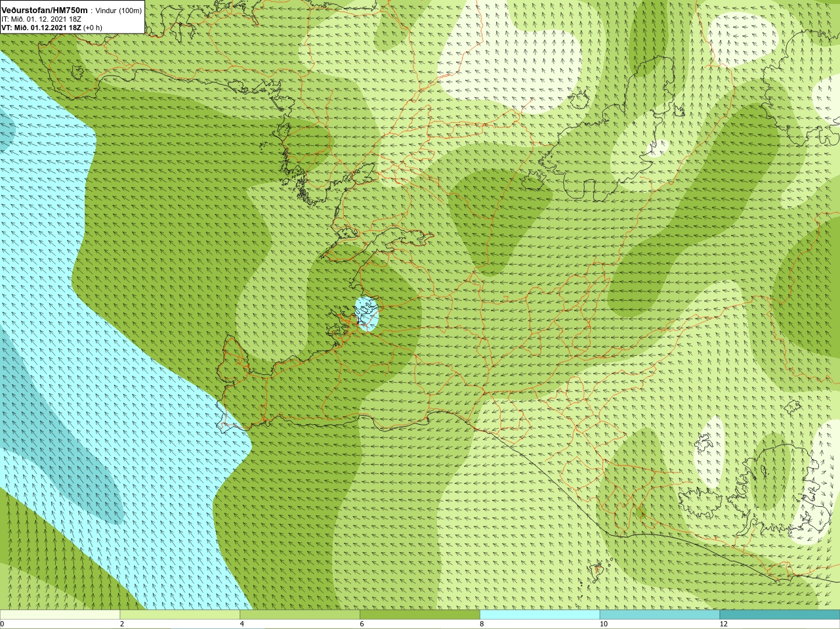Pick the medium teal 10–12 legend swatch
Viewport: 840px width, 629px height.
pos(660,615)
